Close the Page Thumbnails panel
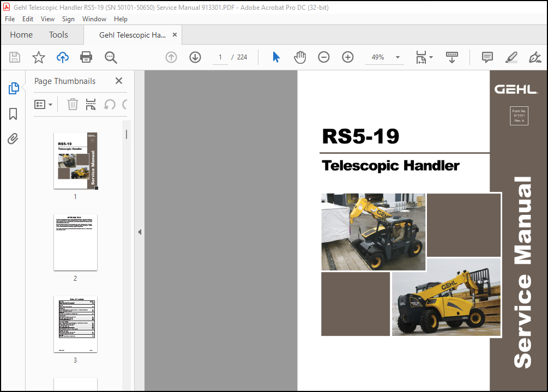 click(x=119, y=81)
